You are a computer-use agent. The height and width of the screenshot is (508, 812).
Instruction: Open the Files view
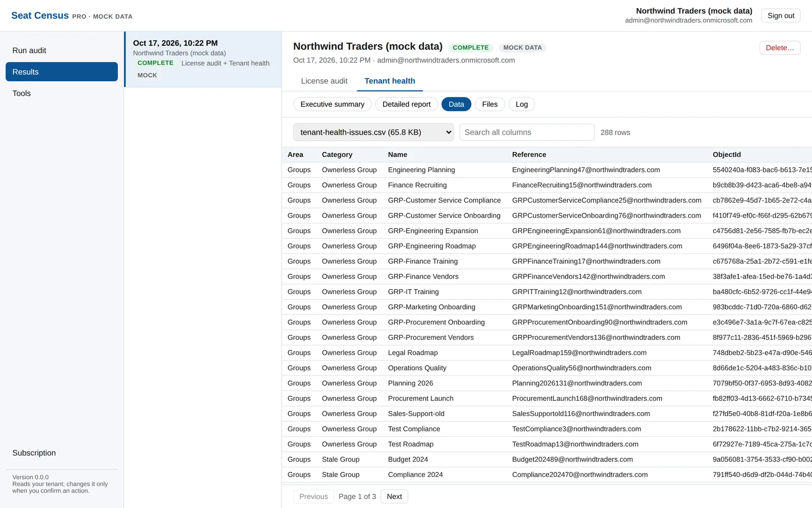click(x=490, y=104)
